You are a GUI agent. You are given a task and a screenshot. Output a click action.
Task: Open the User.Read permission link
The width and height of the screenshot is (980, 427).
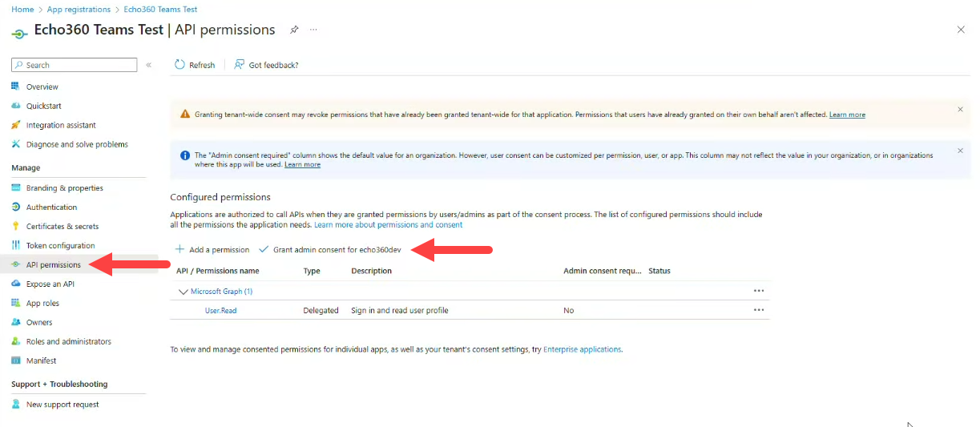pos(220,310)
